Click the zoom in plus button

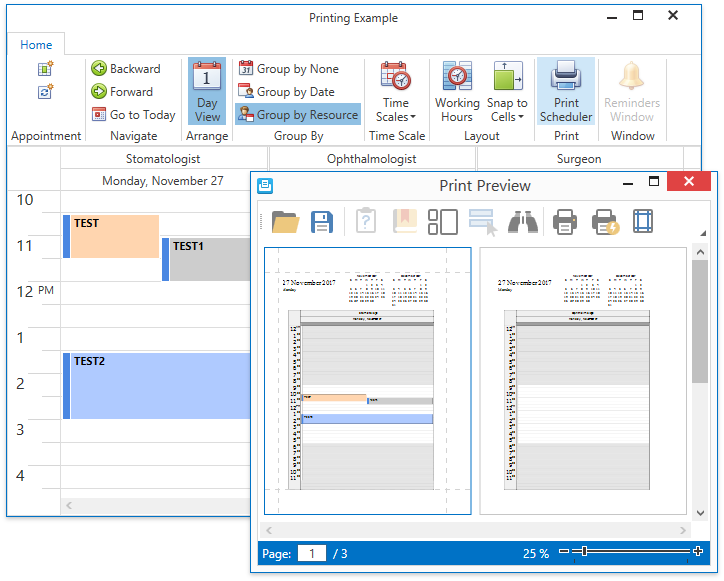click(698, 551)
